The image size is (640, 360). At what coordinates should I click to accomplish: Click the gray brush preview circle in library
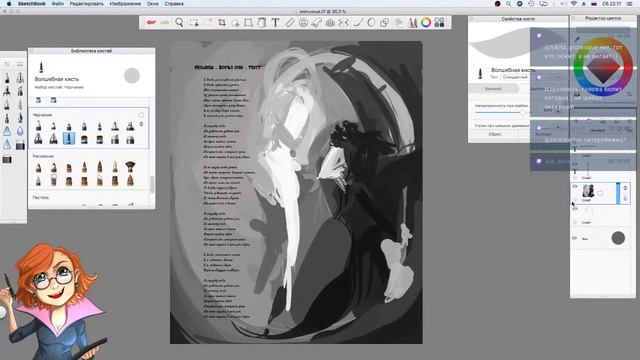point(132,76)
